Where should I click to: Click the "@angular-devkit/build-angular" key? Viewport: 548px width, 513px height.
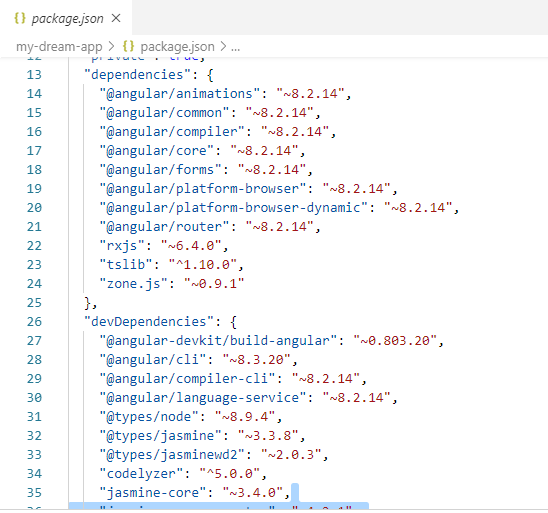[218, 340]
